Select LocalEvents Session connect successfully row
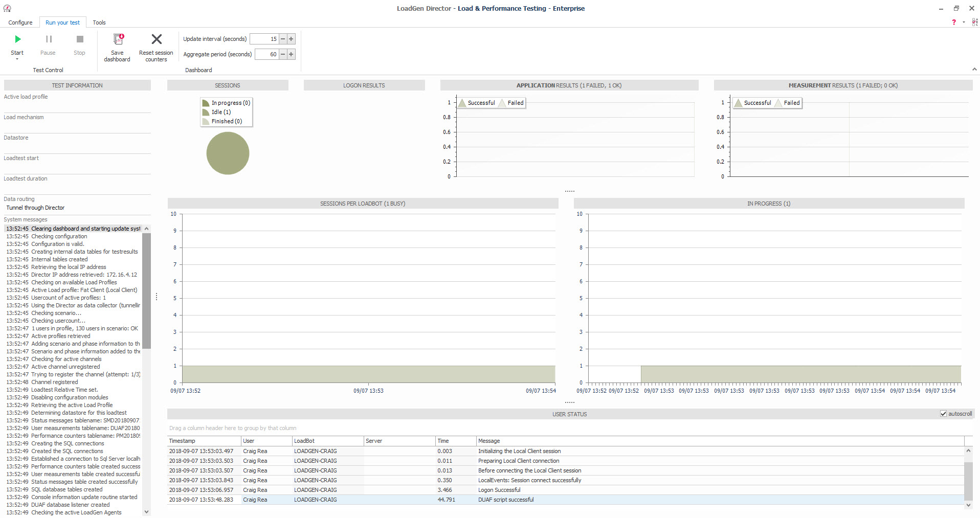 [566, 480]
